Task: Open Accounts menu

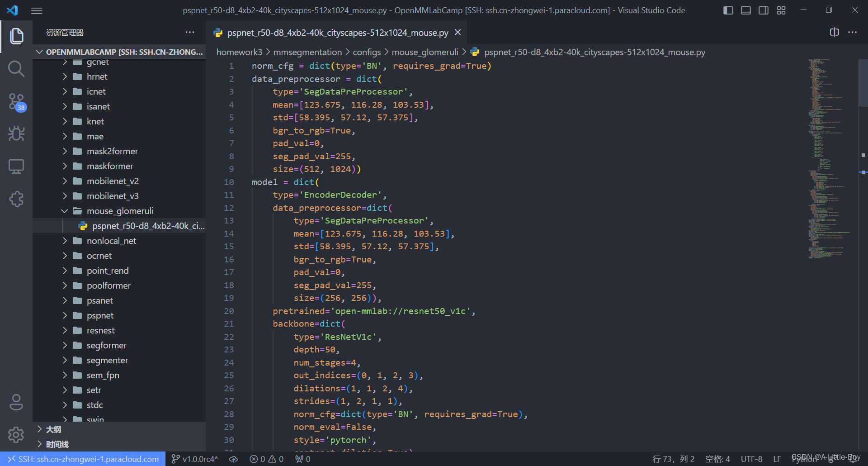Action: click(16, 402)
